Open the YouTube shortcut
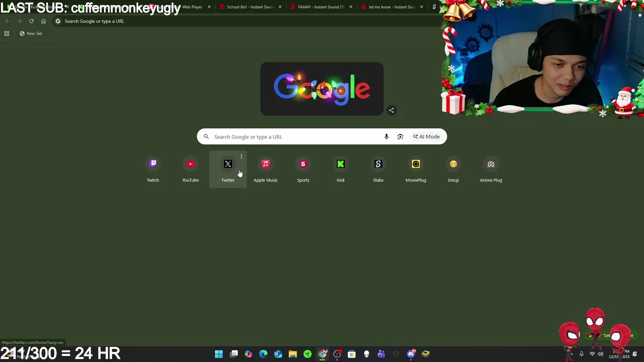644x362 pixels. [x=190, y=169]
